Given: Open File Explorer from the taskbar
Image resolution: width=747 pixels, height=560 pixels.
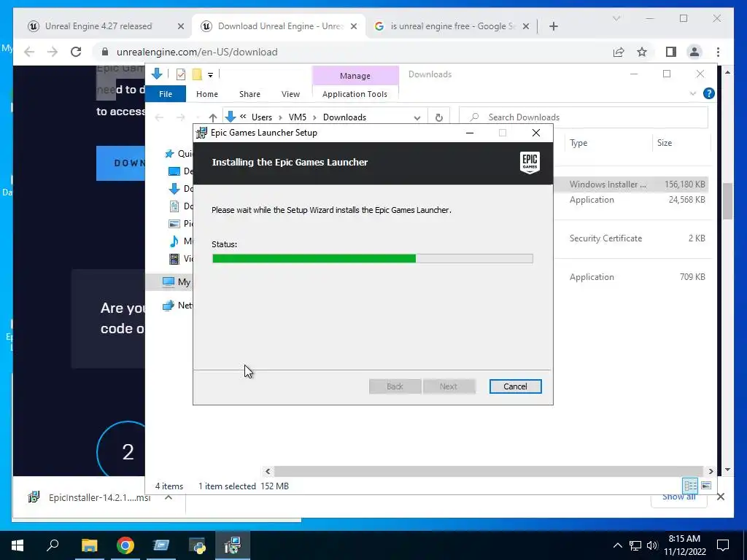Looking at the screenshot, I should click(89, 545).
